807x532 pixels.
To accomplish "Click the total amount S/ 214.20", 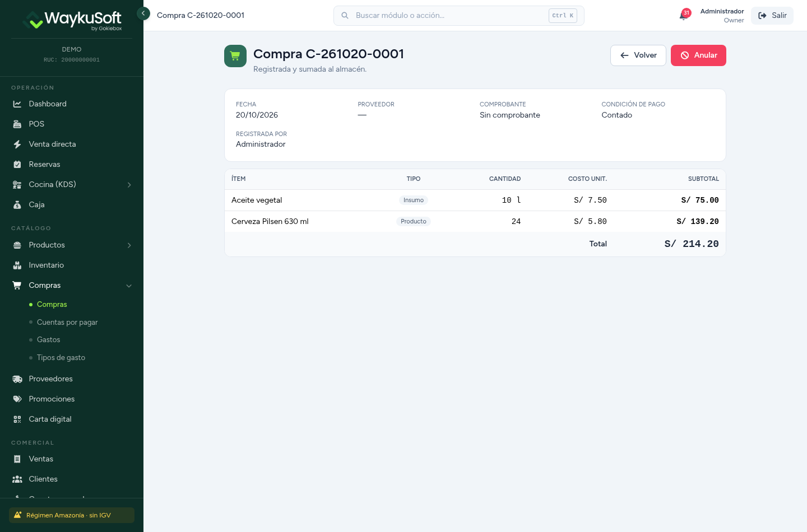I will [692, 244].
